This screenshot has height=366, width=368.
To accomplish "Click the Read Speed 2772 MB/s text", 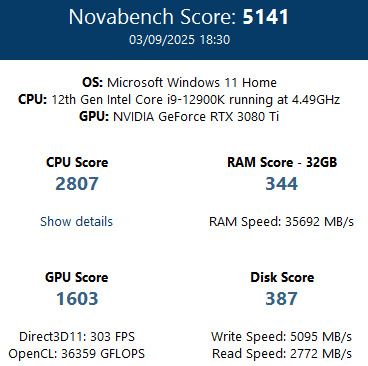I will (x=282, y=354).
